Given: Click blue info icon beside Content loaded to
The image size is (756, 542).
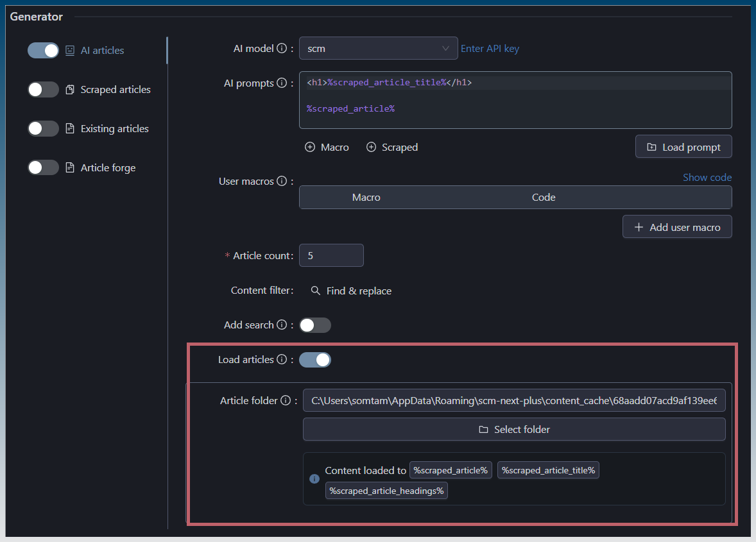Looking at the screenshot, I should tap(314, 479).
